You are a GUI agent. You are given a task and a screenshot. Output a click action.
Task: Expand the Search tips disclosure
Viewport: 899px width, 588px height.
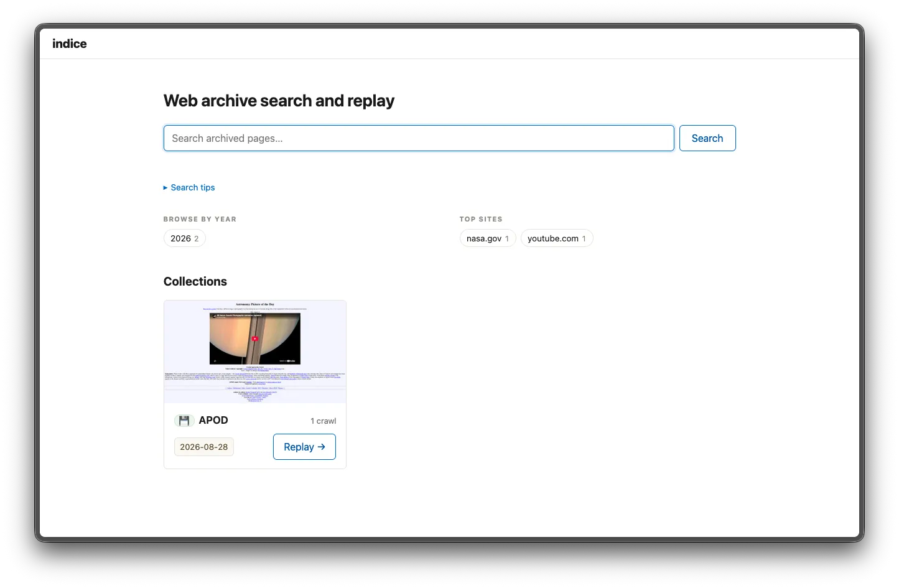pyautogui.click(x=189, y=187)
